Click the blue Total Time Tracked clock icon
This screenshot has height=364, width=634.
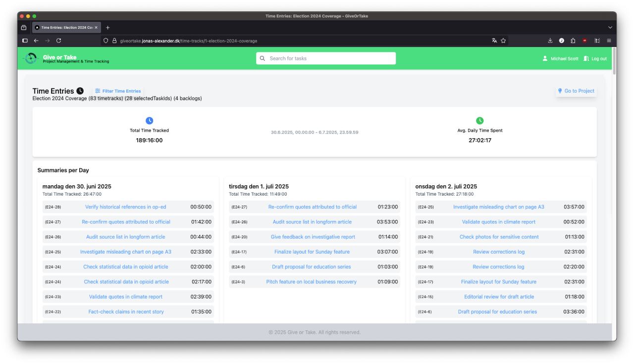149,121
